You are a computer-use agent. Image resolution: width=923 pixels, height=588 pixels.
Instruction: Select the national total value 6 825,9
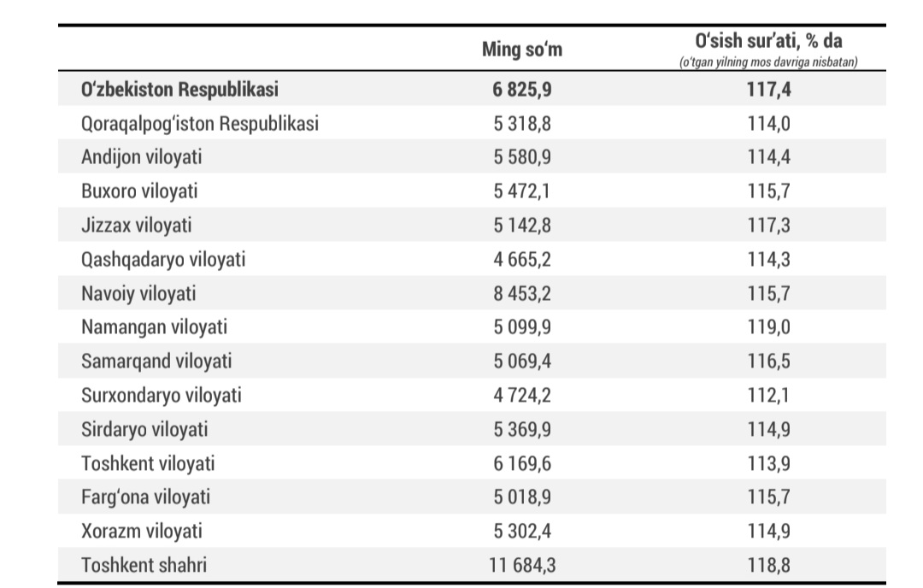pyautogui.click(x=522, y=89)
